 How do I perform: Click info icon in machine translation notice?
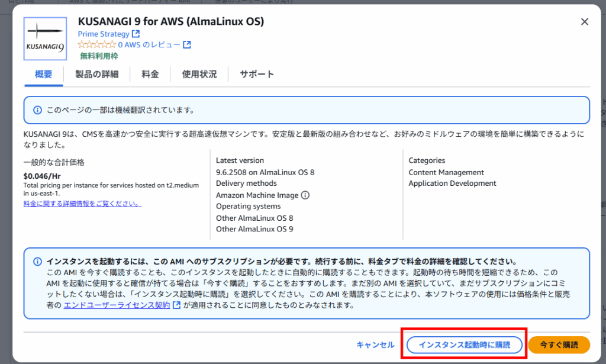[37, 110]
